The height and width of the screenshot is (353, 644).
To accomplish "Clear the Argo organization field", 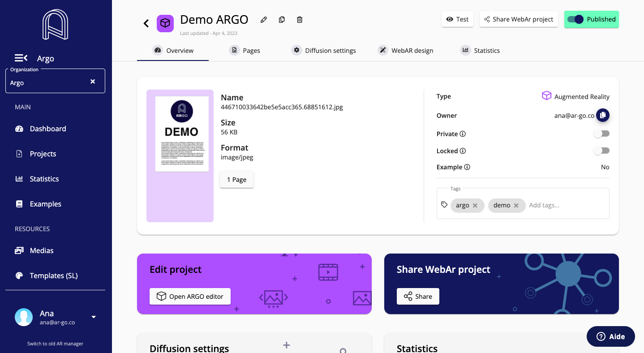I will tap(93, 82).
